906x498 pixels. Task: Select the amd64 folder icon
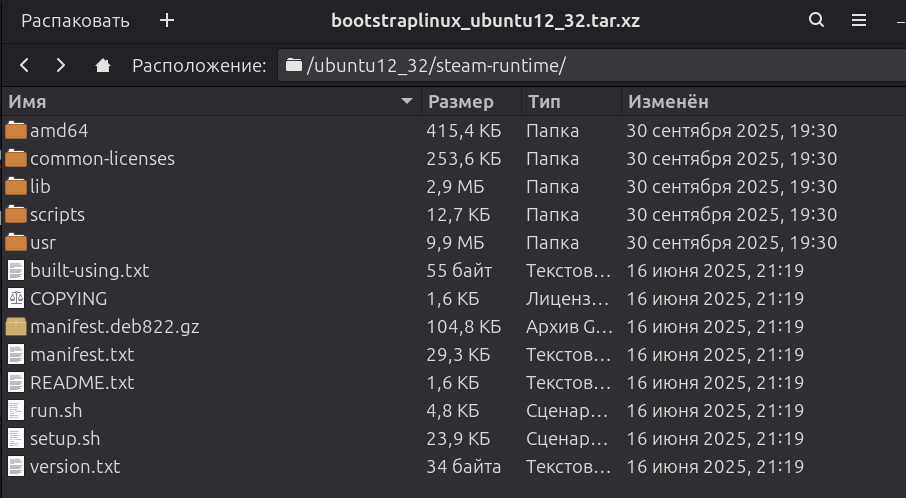pyautogui.click(x=16, y=131)
